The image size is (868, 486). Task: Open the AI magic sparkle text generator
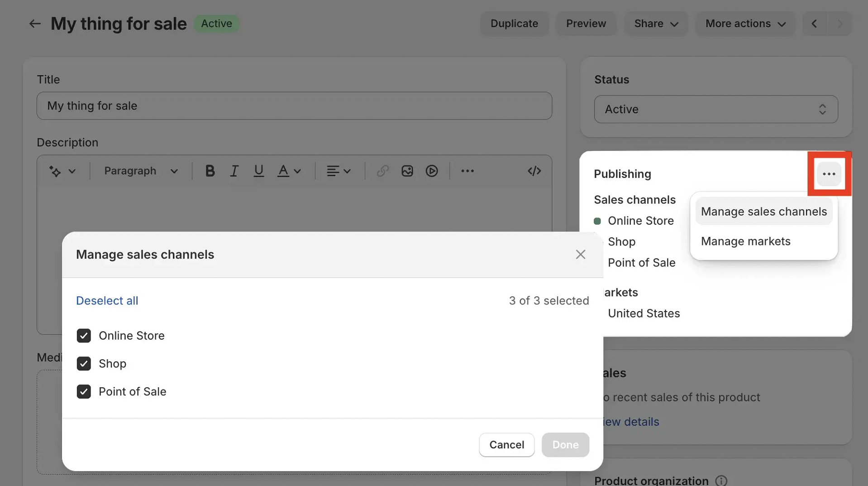pyautogui.click(x=55, y=171)
